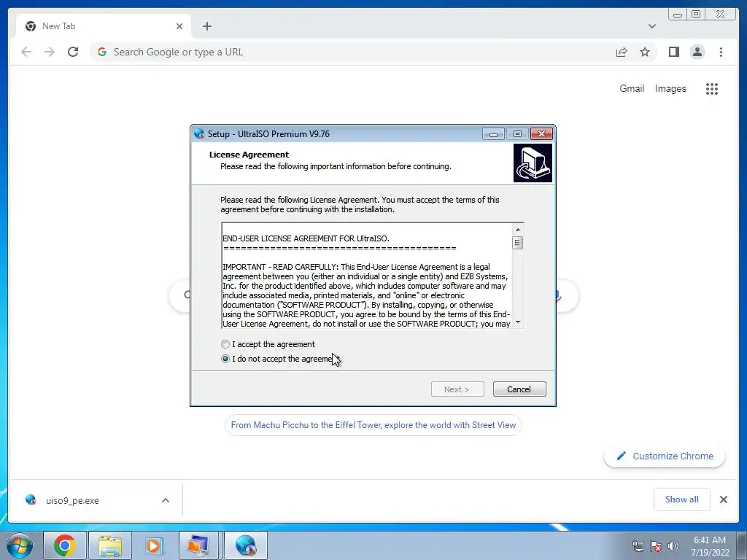Open Action Center flag icon
747x560 pixels.
point(656,546)
